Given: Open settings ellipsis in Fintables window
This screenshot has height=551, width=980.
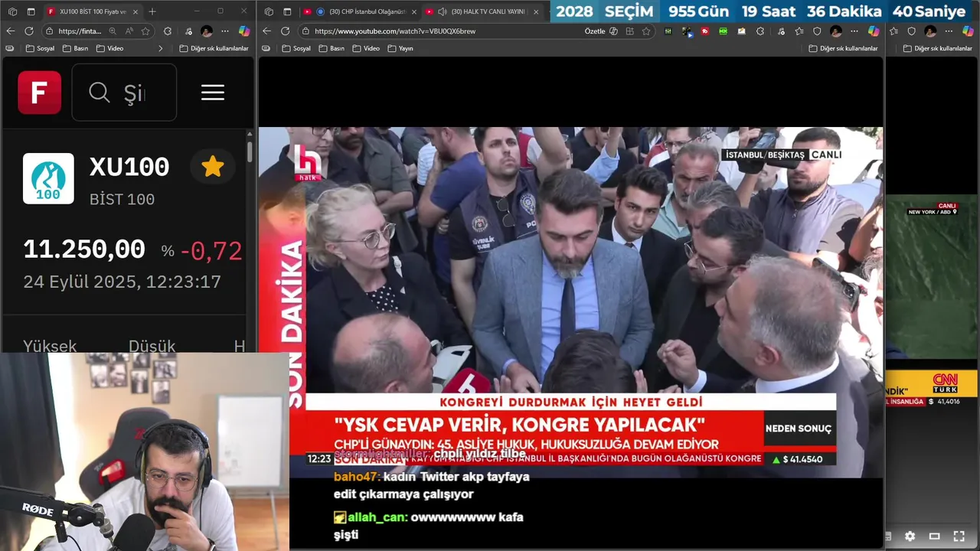Looking at the screenshot, I should (225, 31).
